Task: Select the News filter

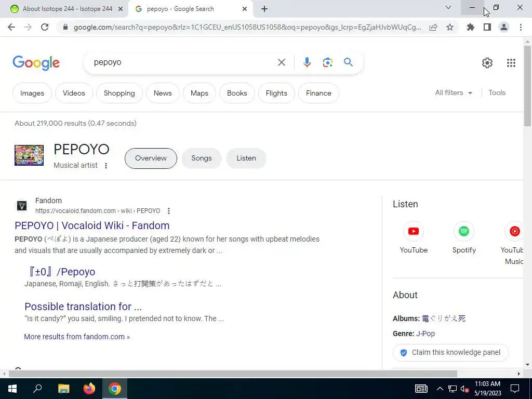Action: pos(163,93)
